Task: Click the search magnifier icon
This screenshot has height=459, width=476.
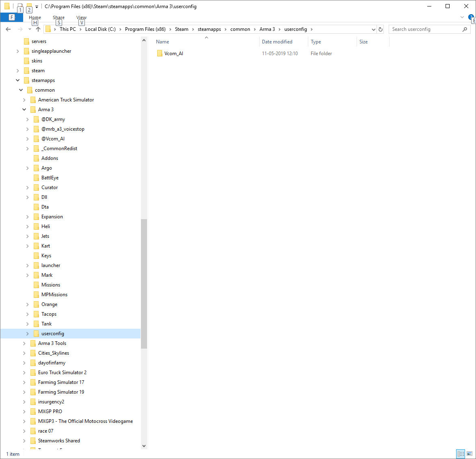Action: pyautogui.click(x=465, y=29)
